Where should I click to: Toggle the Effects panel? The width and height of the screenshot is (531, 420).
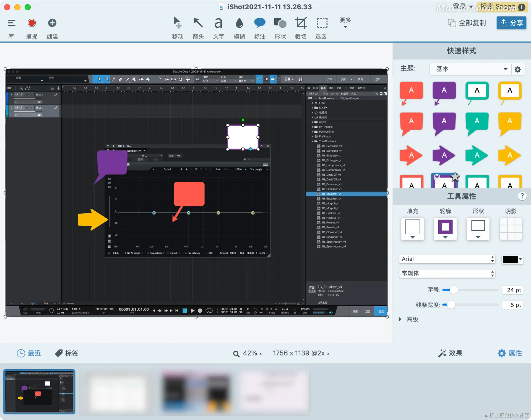pyautogui.click(x=450, y=353)
